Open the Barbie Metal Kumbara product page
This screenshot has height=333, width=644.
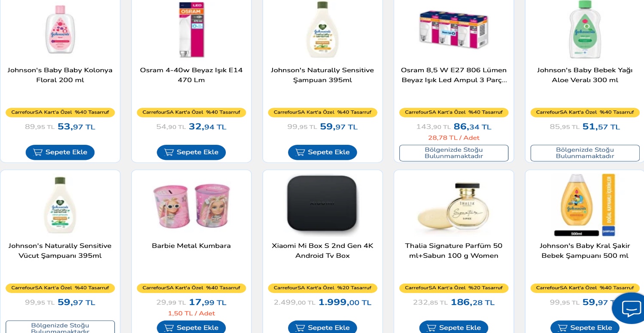(x=191, y=245)
